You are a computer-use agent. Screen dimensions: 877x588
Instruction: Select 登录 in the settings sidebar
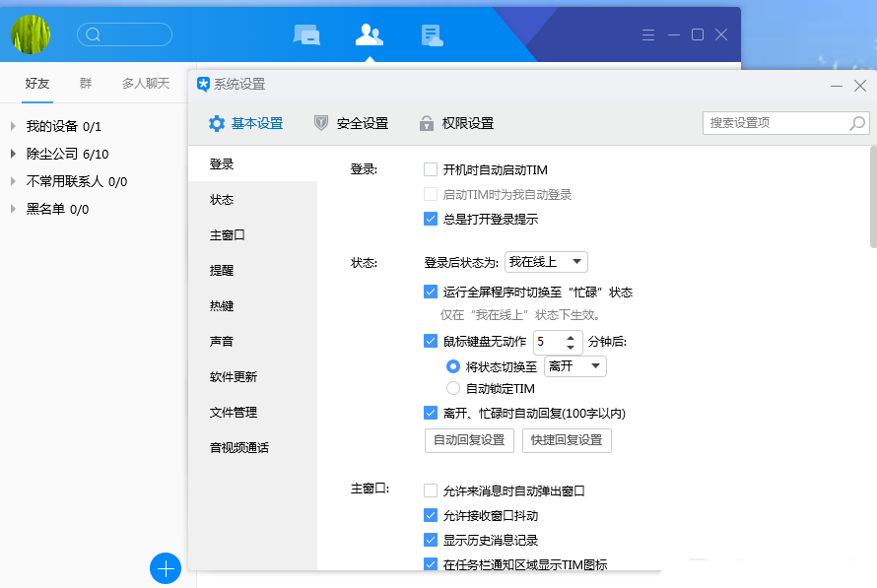[x=253, y=164]
